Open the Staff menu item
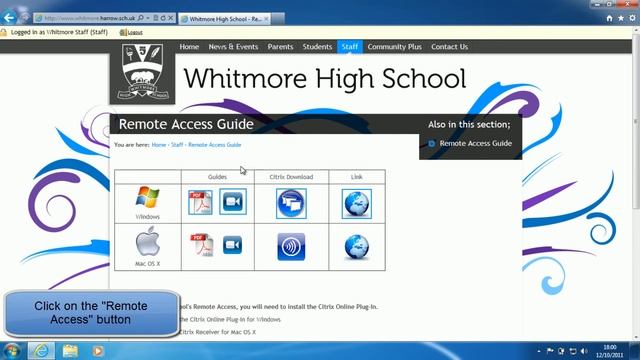This screenshot has height=360, width=640. pyautogui.click(x=349, y=47)
